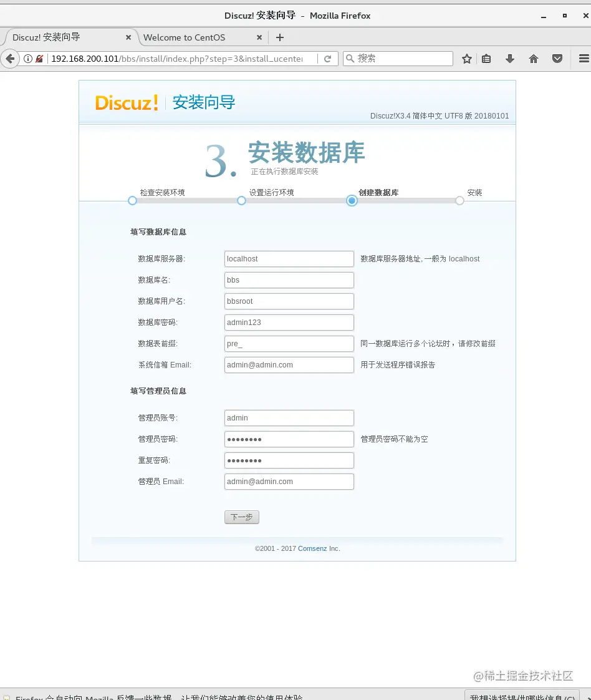
Task: Close the Discuz! 安装向导 tab
Action: pos(128,37)
